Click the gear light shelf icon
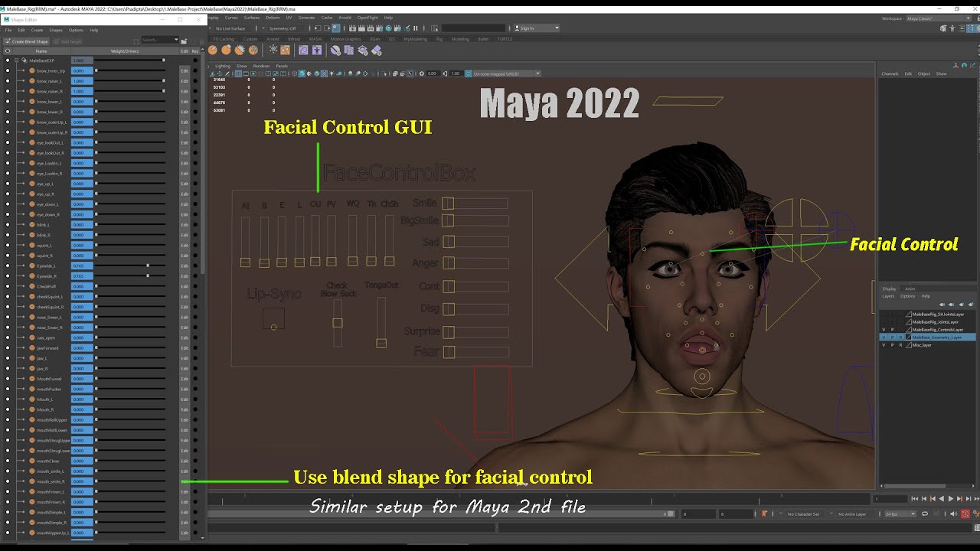 [x=273, y=50]
